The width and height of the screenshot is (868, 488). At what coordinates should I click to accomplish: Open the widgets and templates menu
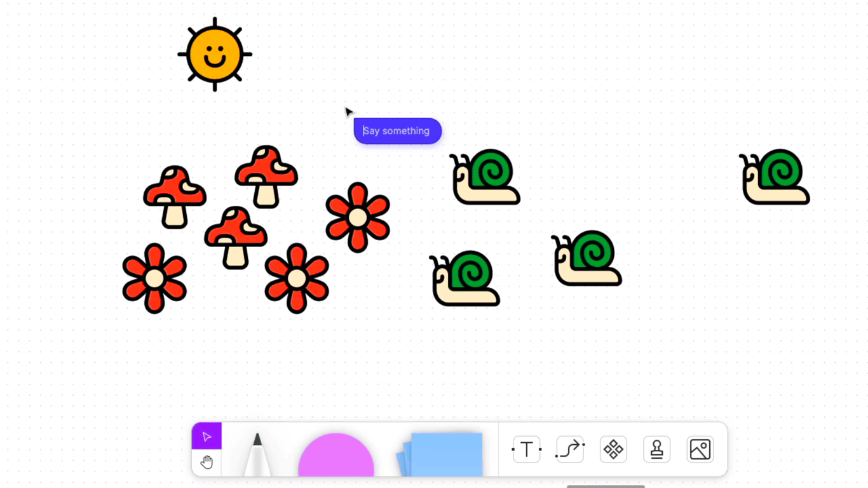(x=613, y=449)
